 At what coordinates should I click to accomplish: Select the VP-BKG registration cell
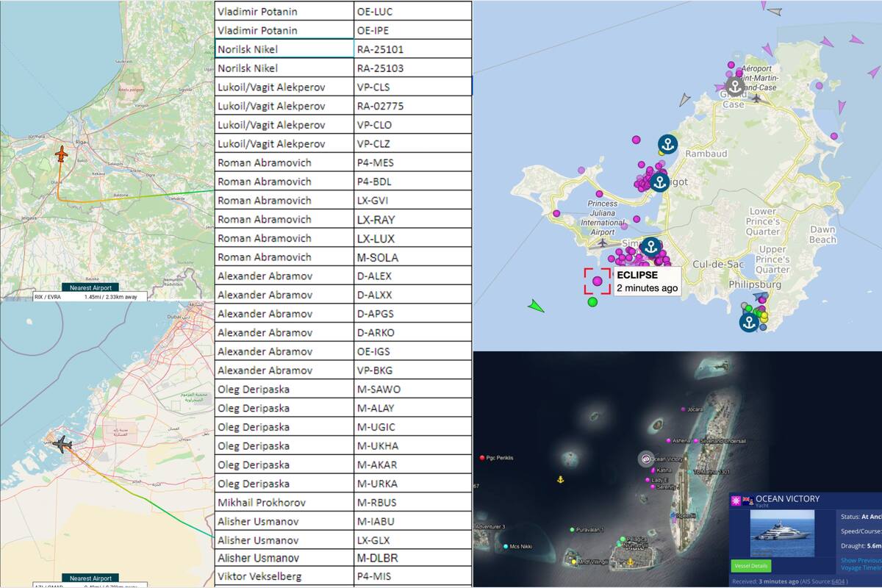[413, 370]
